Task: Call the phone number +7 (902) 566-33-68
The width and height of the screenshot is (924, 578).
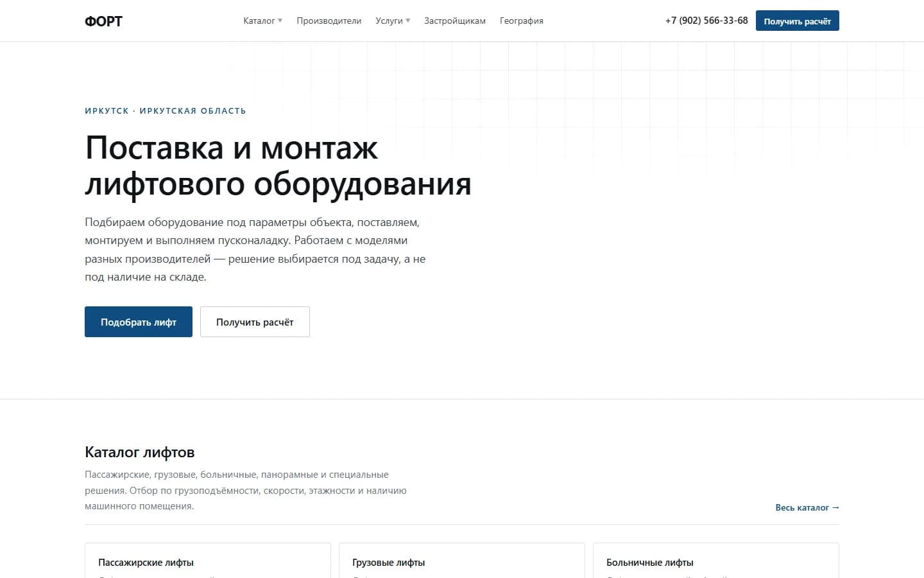Action: point(706,21)
